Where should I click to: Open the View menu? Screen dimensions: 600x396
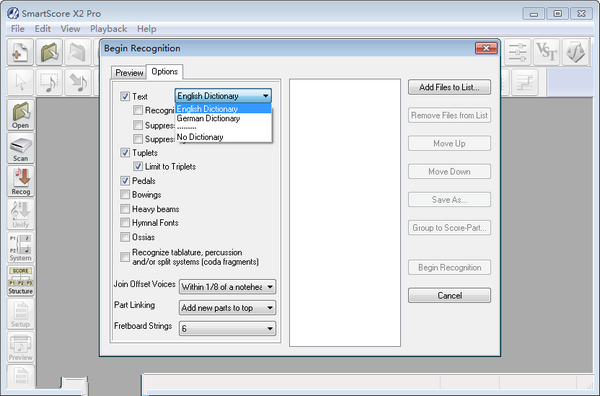coord(70,29)
